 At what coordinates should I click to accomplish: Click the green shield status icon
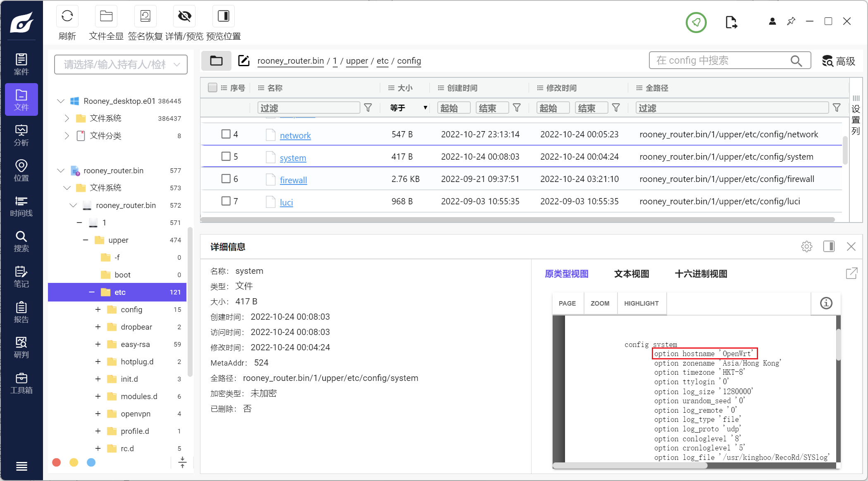[696, 22]
